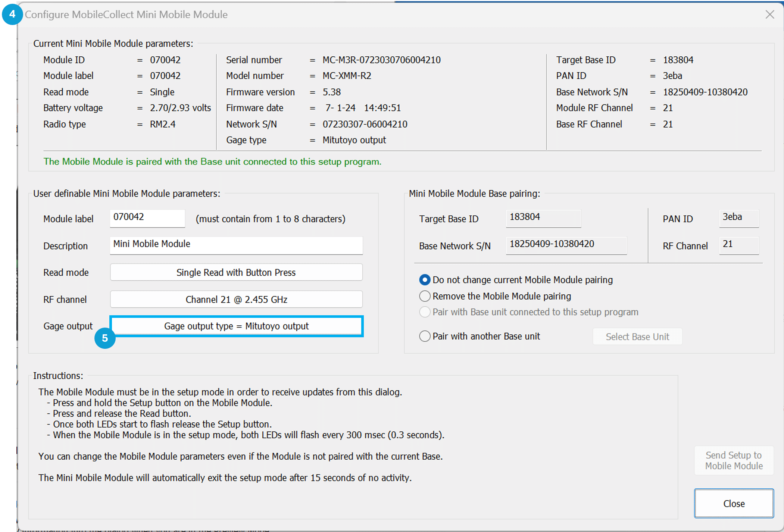
Task: Select 'Do not change current pairing' option
Action: coord(425,280)
